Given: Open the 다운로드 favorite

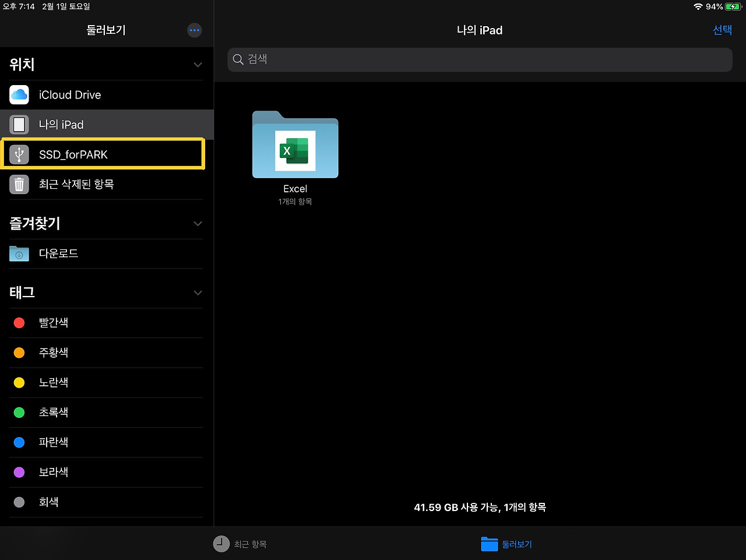Looking at the screenshot, I should 106,253.
